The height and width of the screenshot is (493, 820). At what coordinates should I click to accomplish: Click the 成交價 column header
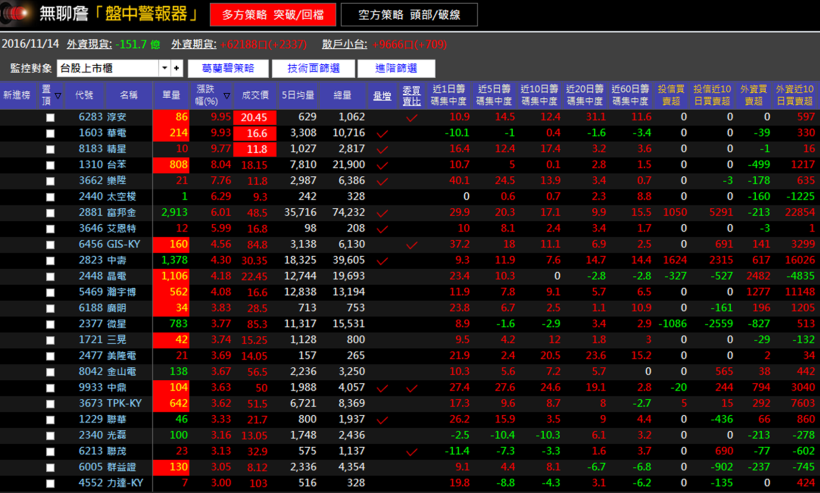click(x=255, y=95)
